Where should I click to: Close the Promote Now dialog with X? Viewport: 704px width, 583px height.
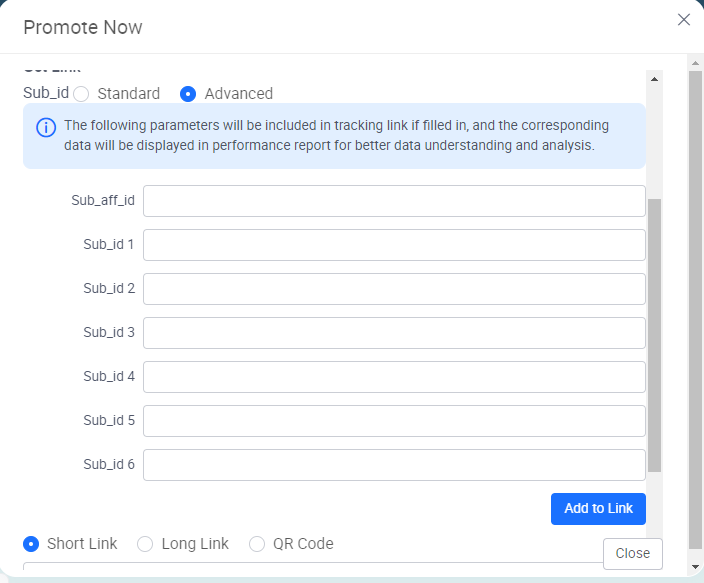click(684, 20)
